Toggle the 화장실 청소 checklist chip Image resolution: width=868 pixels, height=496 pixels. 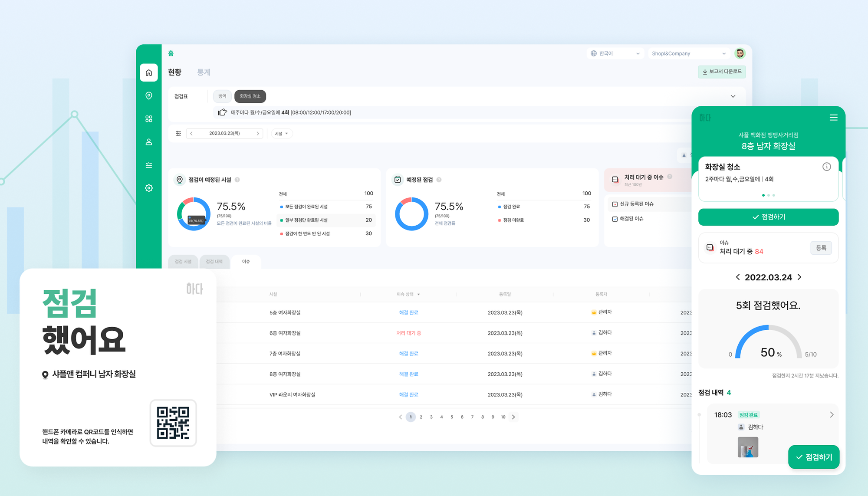point(250,96)
